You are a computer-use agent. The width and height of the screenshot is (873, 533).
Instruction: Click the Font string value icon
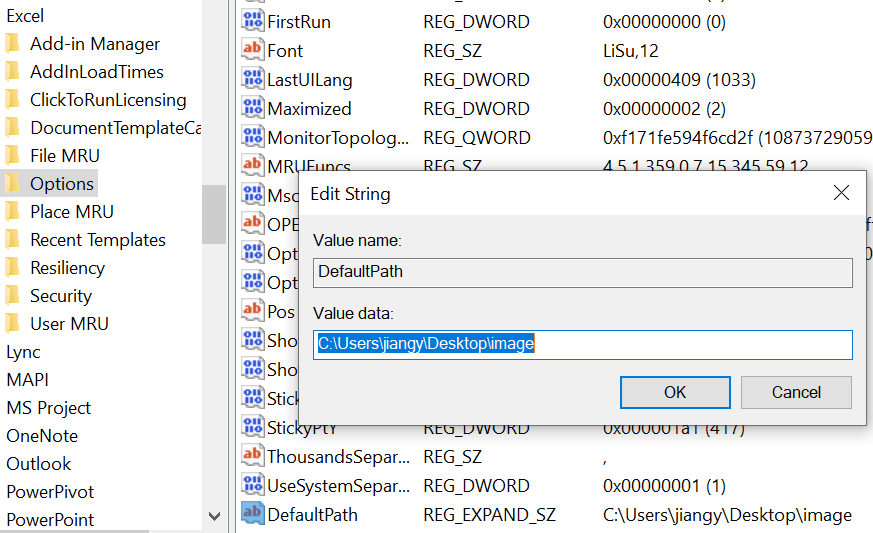click(x=252, y=50)
